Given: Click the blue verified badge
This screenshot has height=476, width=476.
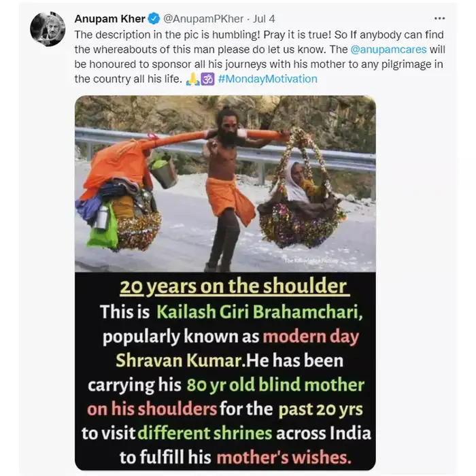Looking at the screenshot, I should point(154,19).
